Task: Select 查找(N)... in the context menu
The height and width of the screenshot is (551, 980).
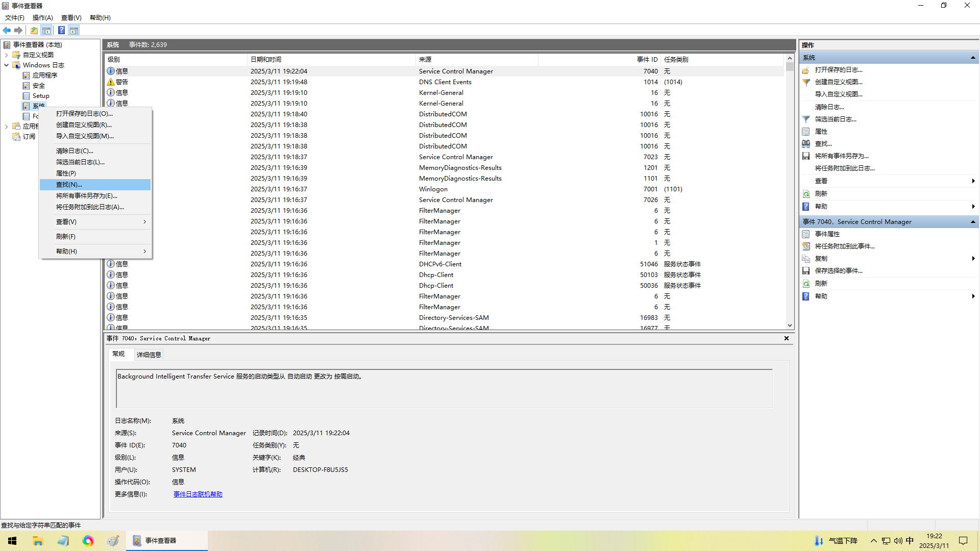Action: click(69, 185)
